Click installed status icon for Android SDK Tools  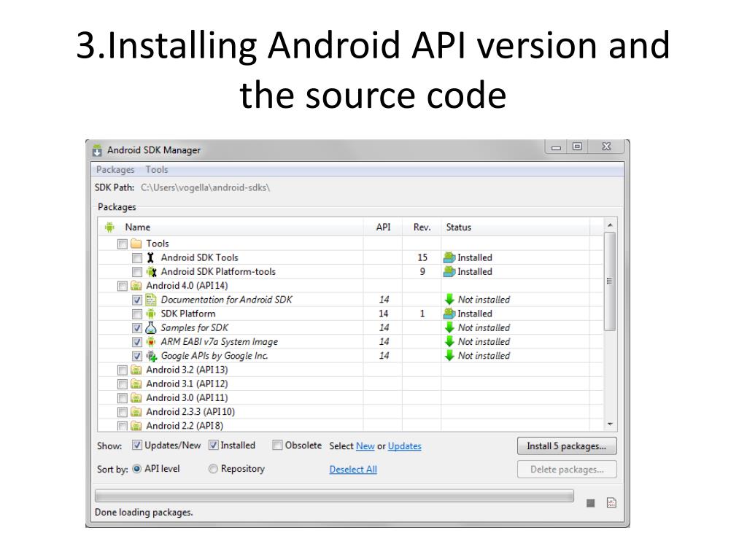tap(449, 257)
